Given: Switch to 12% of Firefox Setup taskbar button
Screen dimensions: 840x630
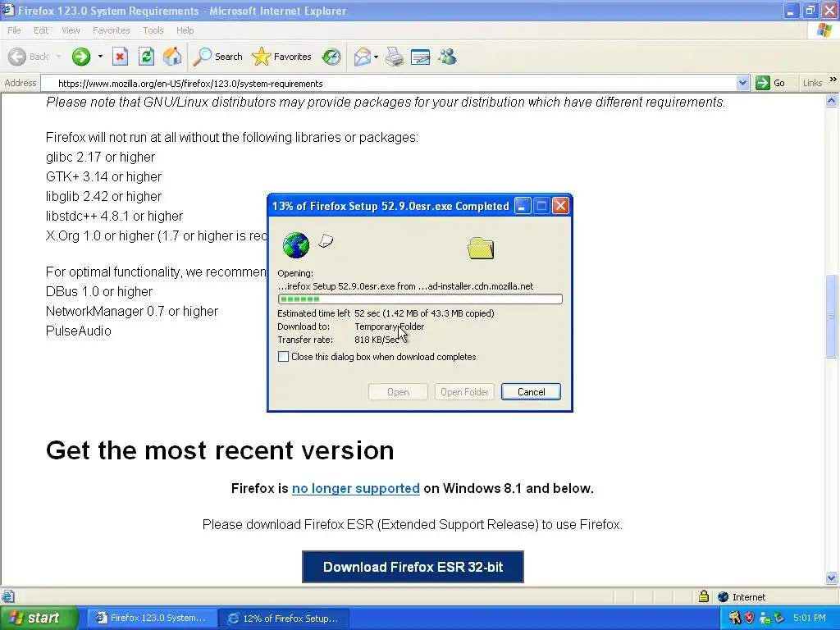Looking at the screenshot, I should pyautogui.click(x=285, y=618).
